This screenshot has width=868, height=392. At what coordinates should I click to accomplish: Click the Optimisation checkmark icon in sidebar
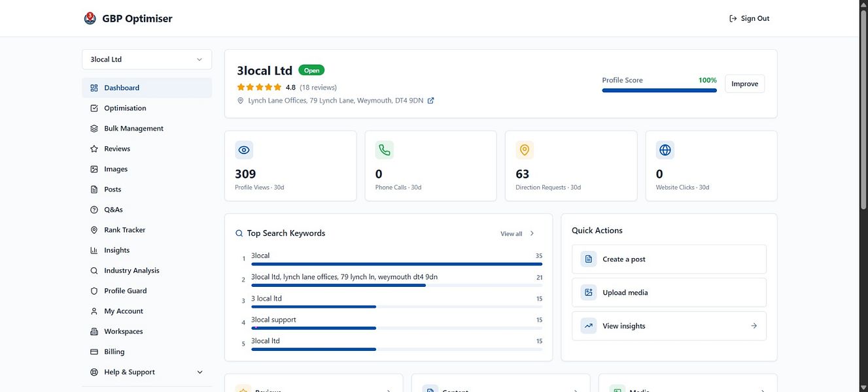[x=94, y=108]
